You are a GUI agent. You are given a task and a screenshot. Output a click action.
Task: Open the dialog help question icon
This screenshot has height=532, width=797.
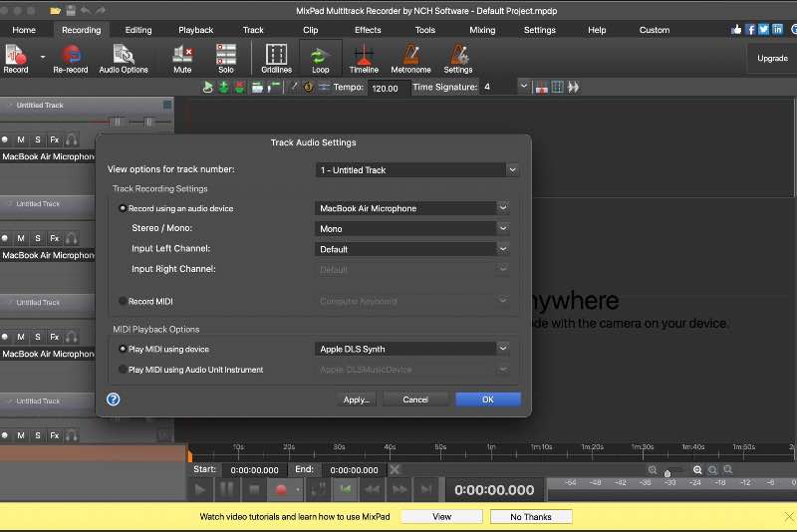coord(114,399)
